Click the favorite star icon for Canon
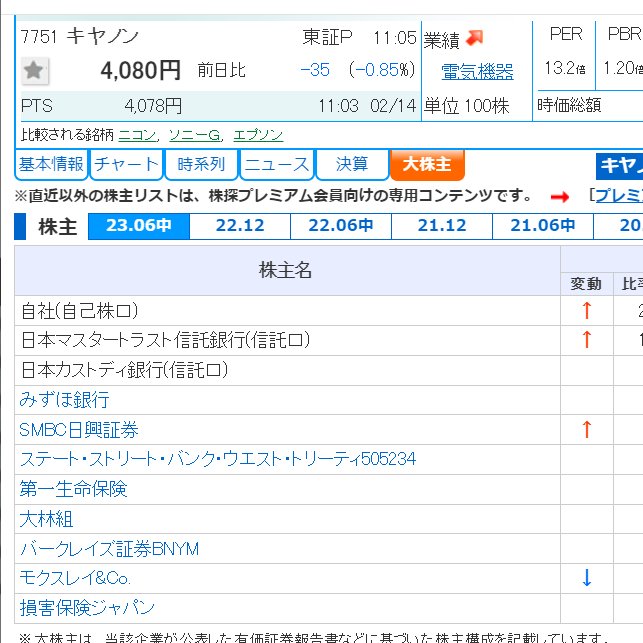This screenshot has height=643, width=643. point(34,71)
